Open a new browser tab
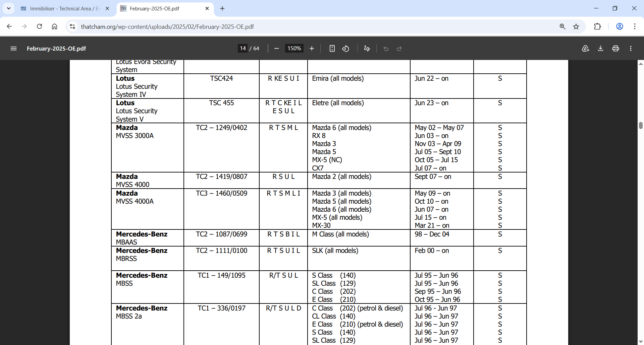The width and height of the screenshot is (644, 345). coord(222,9)
